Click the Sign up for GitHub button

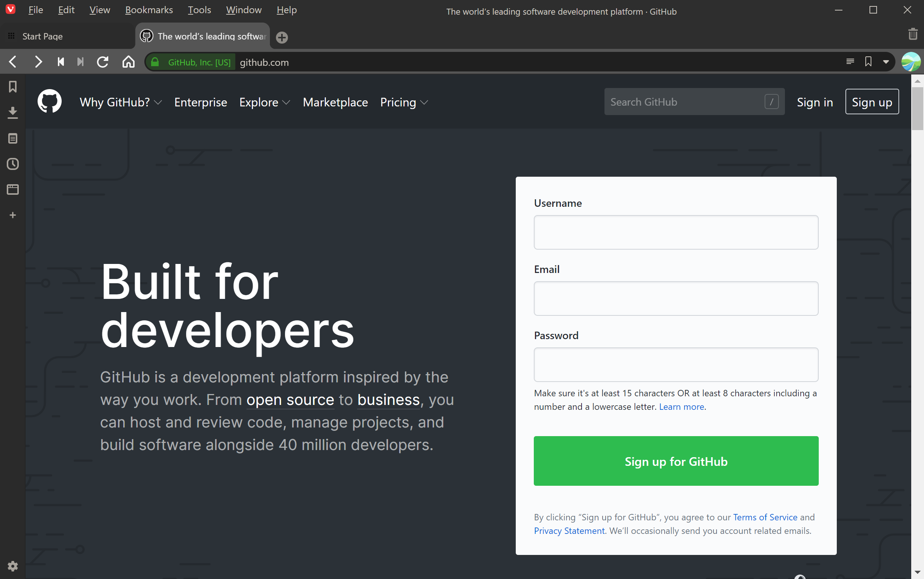click(676, 461)
